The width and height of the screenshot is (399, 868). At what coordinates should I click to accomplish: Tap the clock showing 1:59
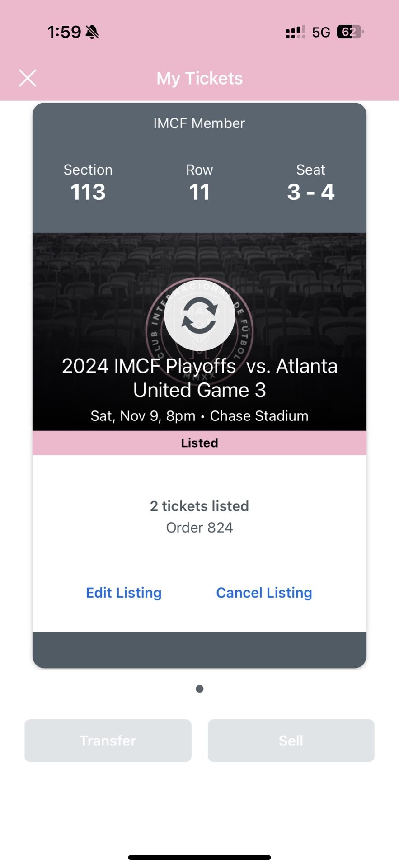[x=63, y=32]
